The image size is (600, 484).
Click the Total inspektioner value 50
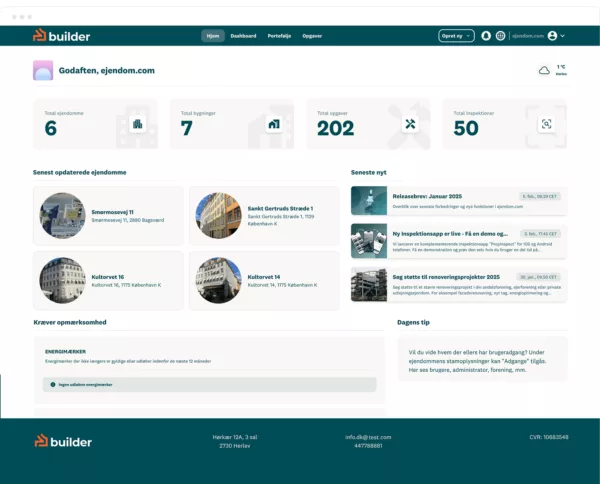(x=466, y=128)
